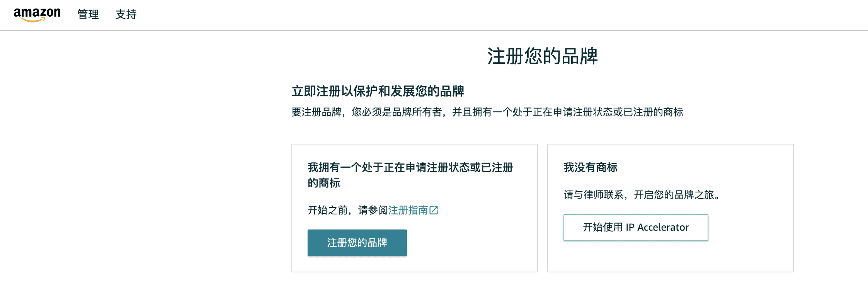This screenshot has height=289, width=868.
Task: Open 支持 in the top navigation
Action: 126,15
